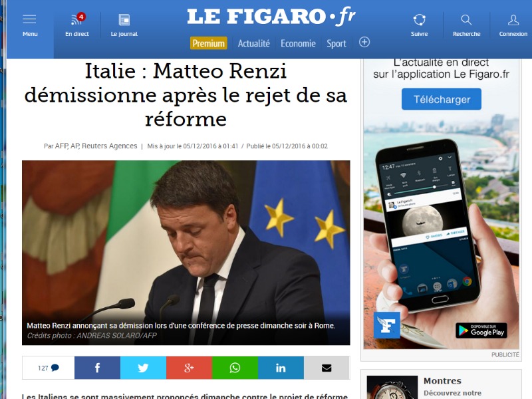Open the Actualité section
The height and width of the screenshot is (399, 532).
click(254, 43)
